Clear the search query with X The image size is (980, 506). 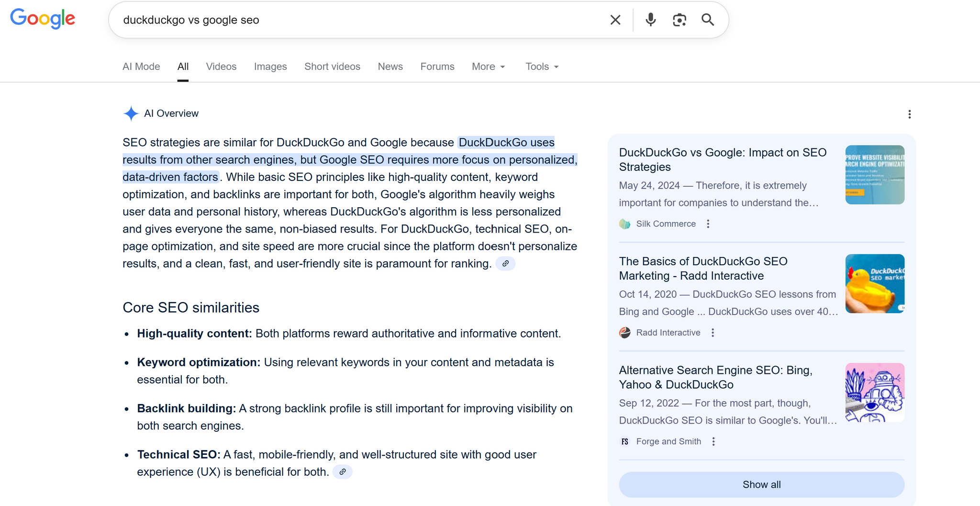click(615, 20)
